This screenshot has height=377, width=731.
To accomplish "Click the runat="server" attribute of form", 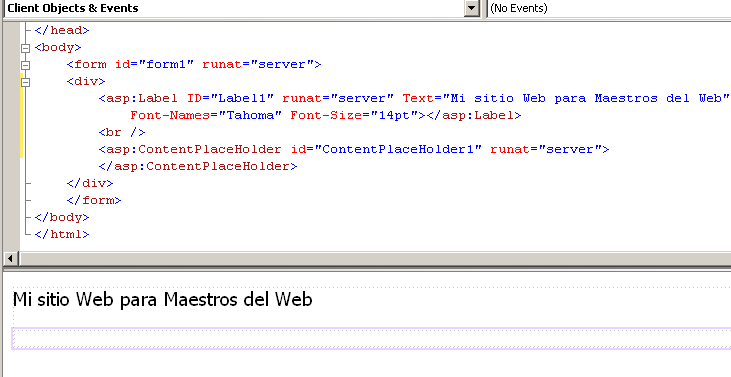I will (257, 64).
